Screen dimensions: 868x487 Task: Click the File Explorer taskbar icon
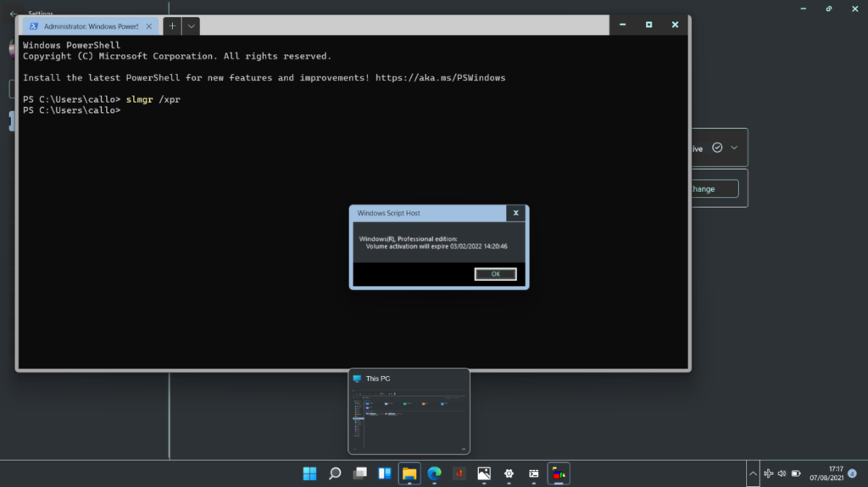coord(409,473)
